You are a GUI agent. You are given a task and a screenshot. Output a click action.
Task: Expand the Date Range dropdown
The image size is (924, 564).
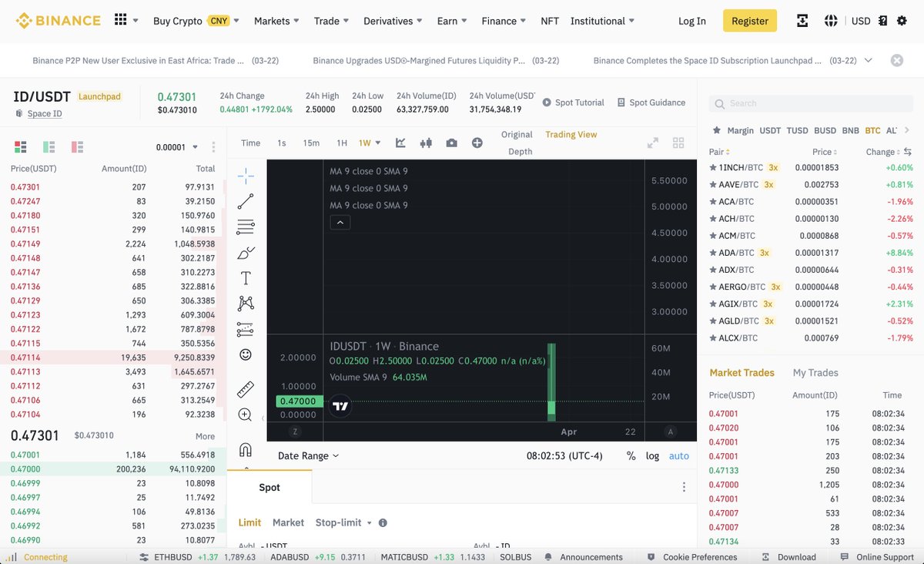coord(307,455)
